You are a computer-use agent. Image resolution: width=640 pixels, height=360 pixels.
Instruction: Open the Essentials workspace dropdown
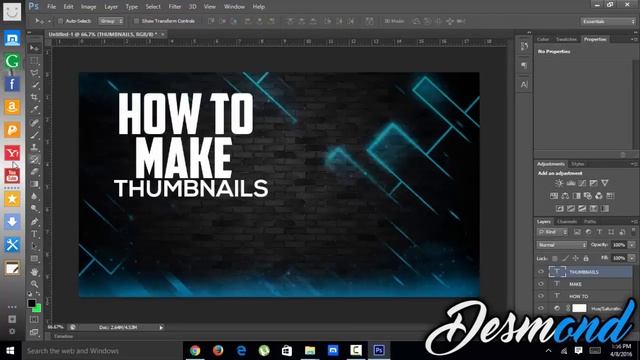pos(608,21)
